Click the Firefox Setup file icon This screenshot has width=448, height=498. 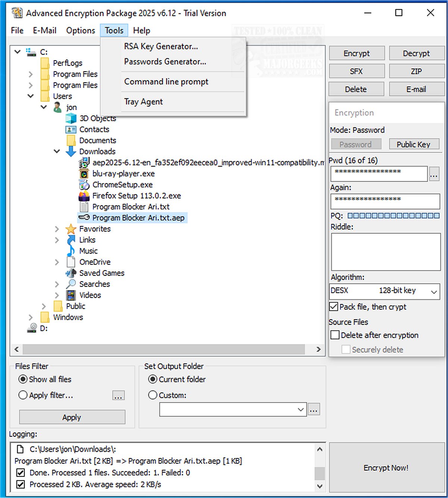pyautogui.click(x=84, y=196)
